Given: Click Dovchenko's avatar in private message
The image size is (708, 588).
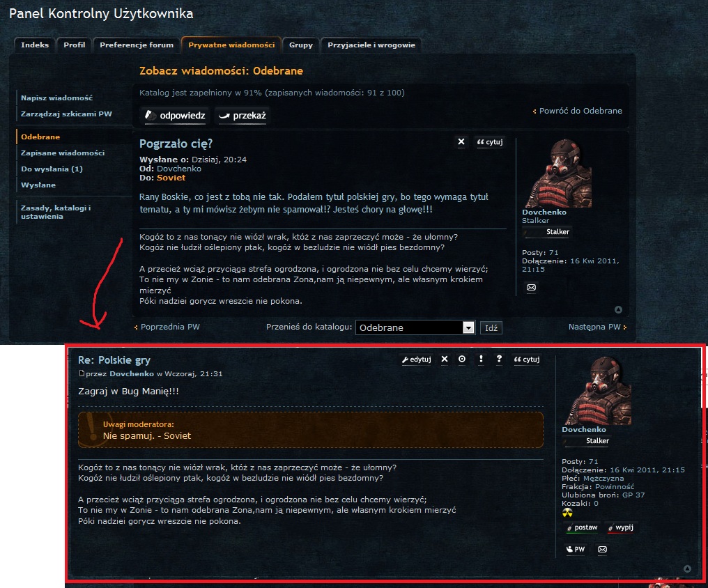Looking at the screenshot, I should tap(558, 173).
